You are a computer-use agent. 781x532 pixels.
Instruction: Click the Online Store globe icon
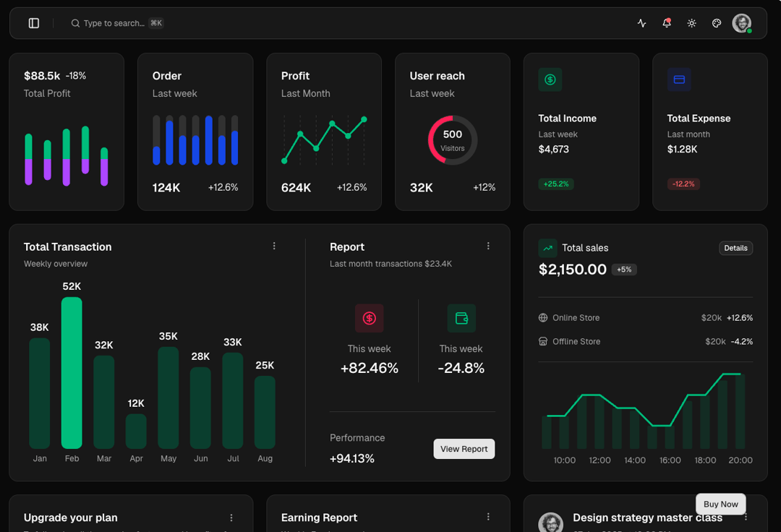[x=543, y=317]
